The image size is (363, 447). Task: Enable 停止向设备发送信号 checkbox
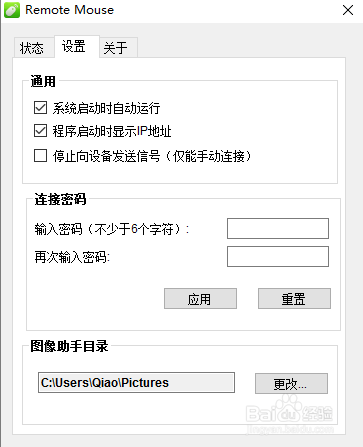(40, 155)
